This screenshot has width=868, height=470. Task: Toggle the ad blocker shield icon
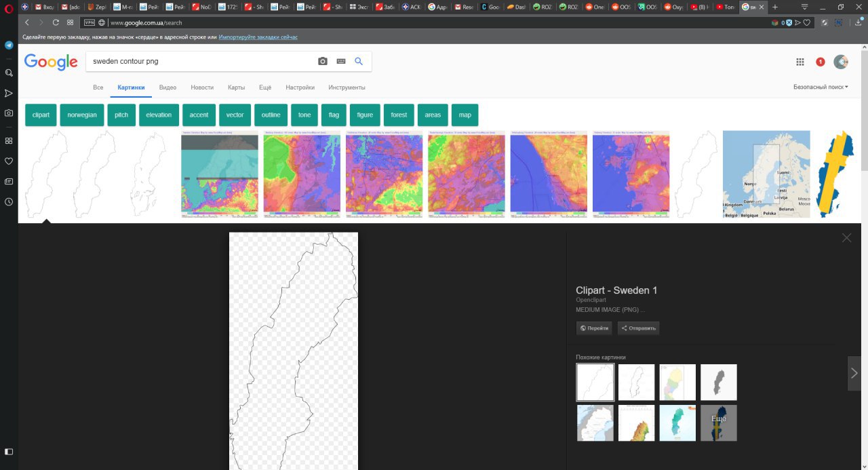point(789,22)
